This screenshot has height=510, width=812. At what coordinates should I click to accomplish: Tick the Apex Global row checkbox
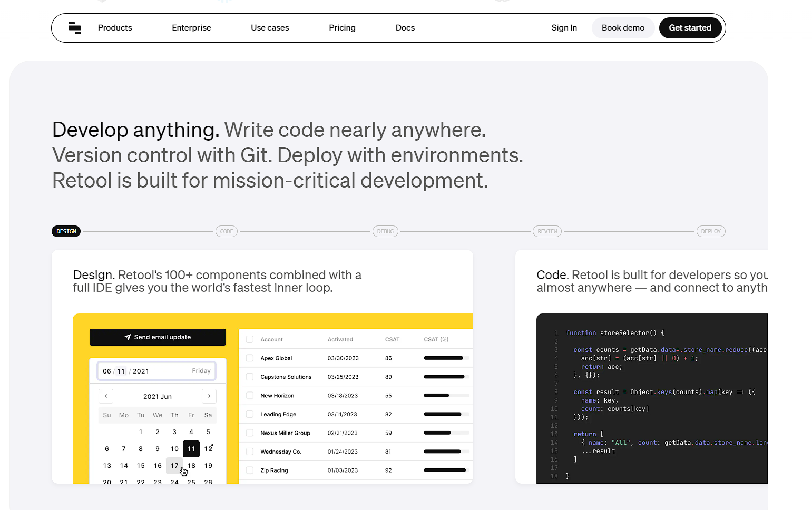250,358
